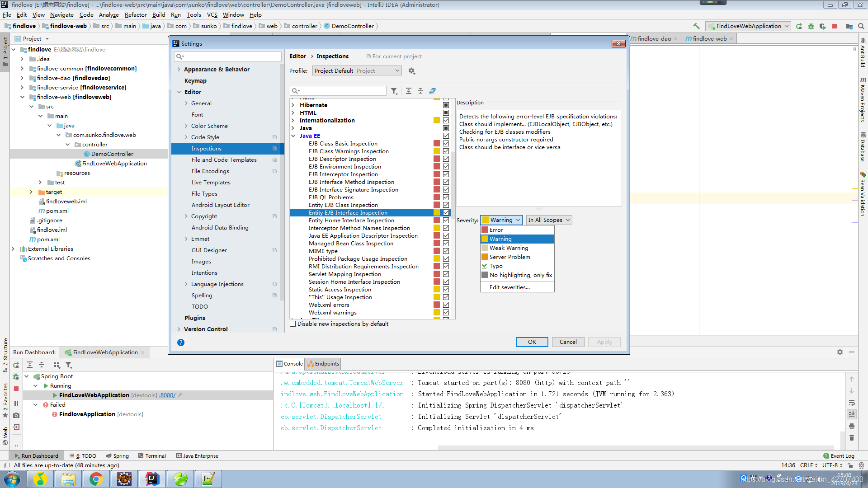This screenshot has height=488, width=868.
Task: Click the Settings help question mark icon
Action: [181, 343]
